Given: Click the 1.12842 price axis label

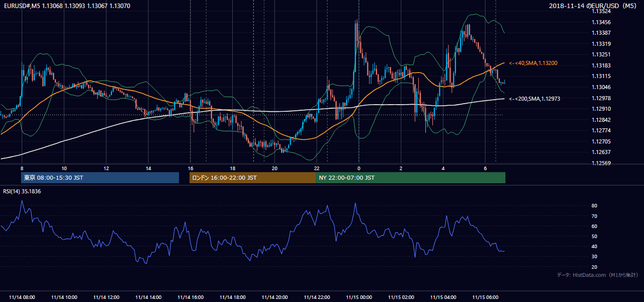Looking at the screenshot, I should pos(602,120).
